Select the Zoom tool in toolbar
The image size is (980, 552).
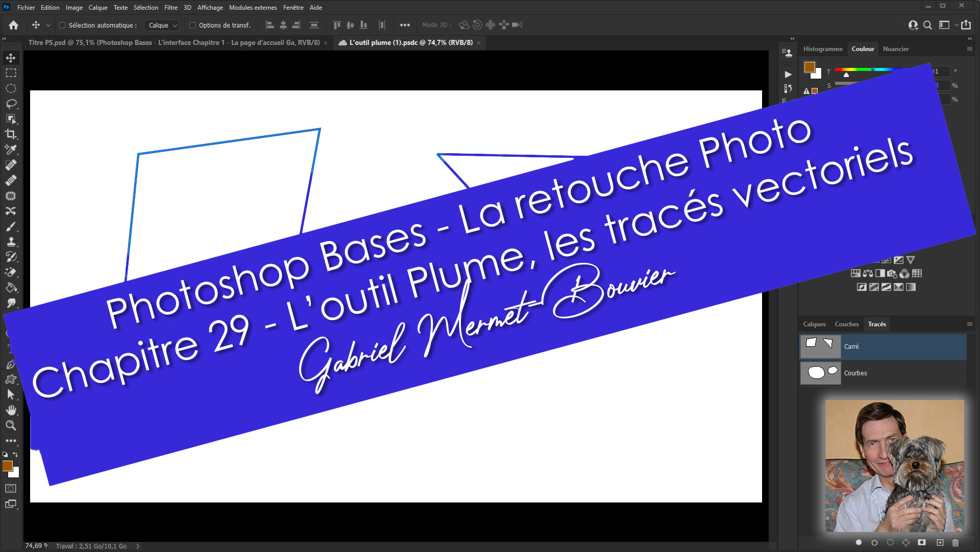(11, 425)
